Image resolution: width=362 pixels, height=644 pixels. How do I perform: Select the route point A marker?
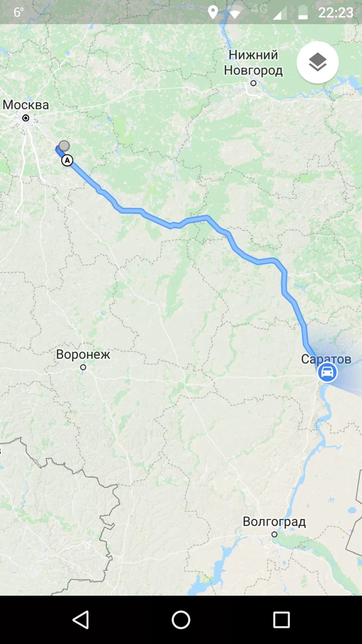click(x=67, y=160)
